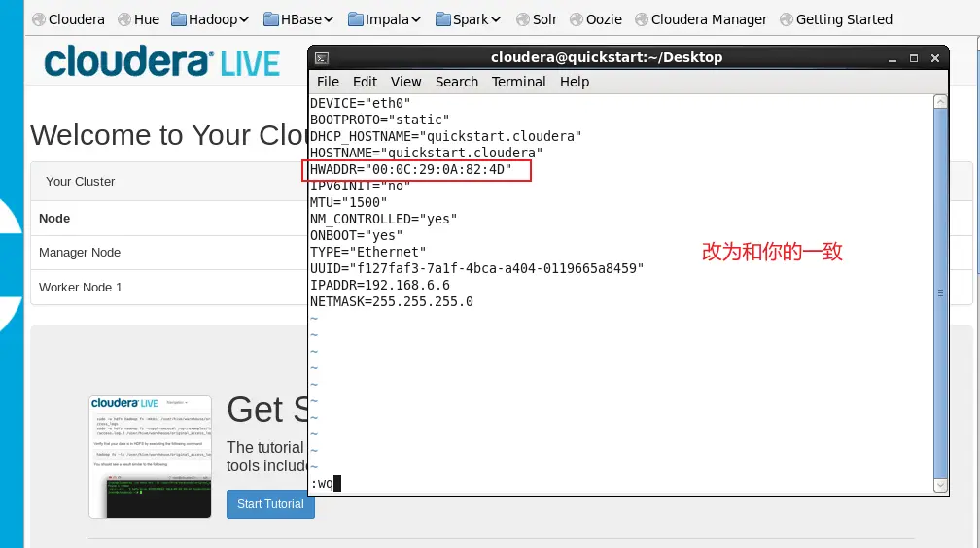Expand the Hadoop bookmark dropdown arrow
The height and width of the screenshot is (548, 980).
tap(244, 20)
